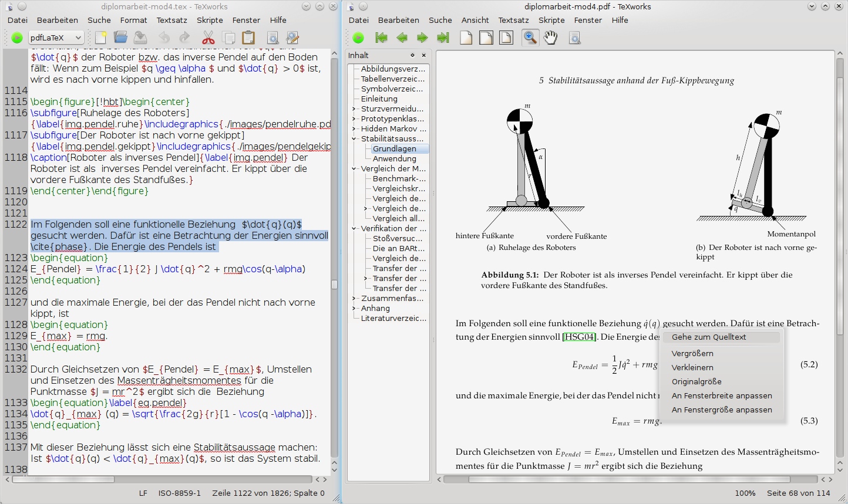Collapse the Verifikation der... outline section
Image resolution: width=848 pixels, height=504 pixels.
[354, 229]
